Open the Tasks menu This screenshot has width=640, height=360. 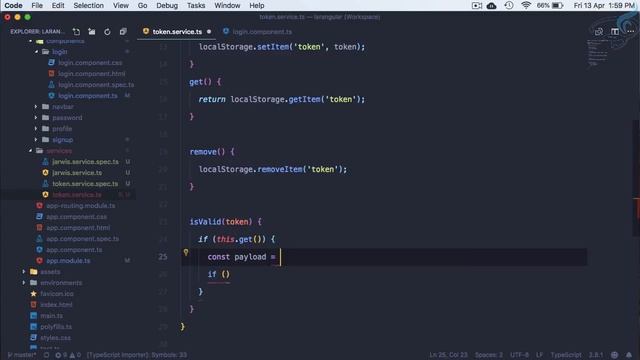click(196, 5)
